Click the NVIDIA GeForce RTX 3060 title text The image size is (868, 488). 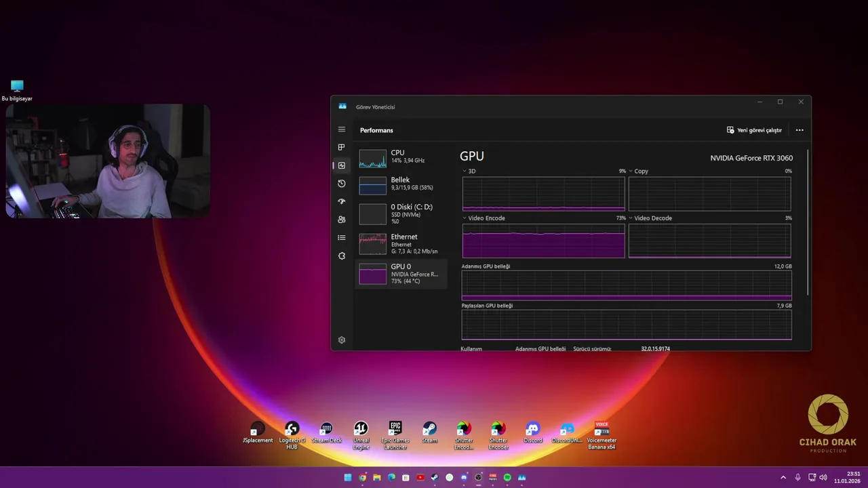(x=751, y=158)
